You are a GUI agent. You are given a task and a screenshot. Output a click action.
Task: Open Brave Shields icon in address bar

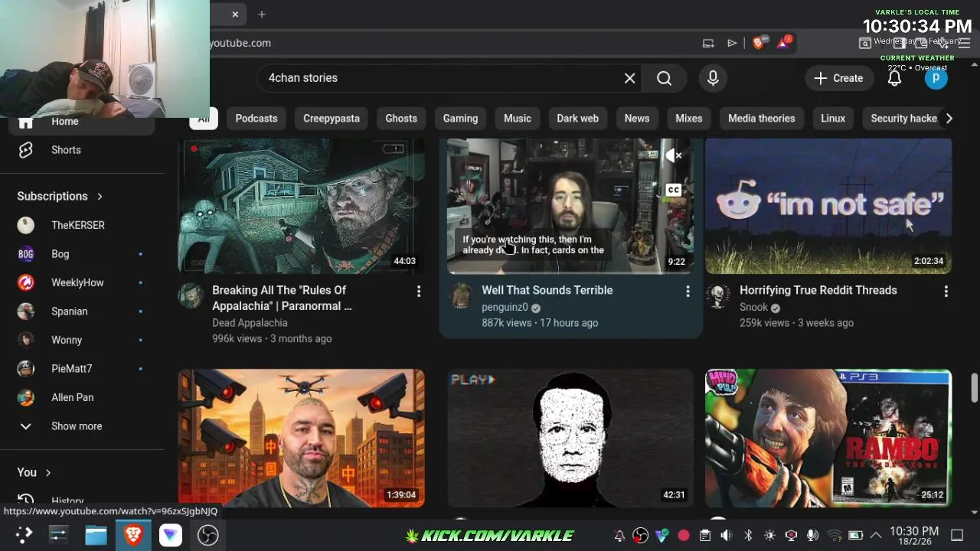click(x=759, y=43)
